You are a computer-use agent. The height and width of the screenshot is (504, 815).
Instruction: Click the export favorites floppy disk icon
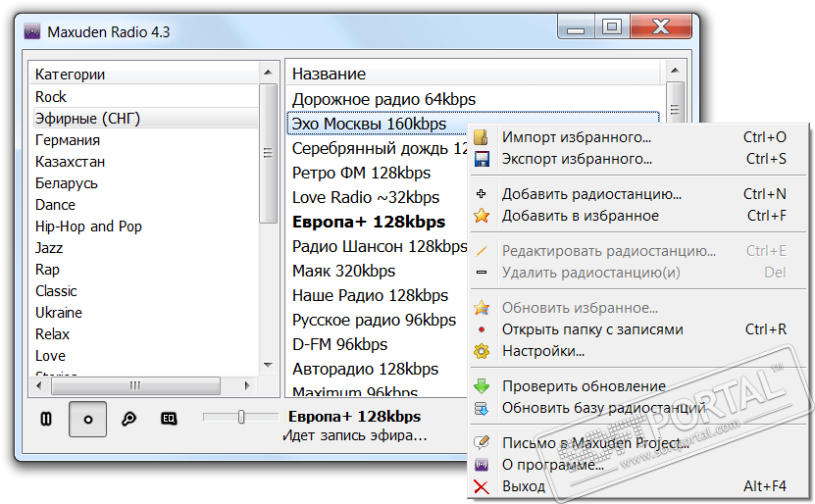(482, 159)
